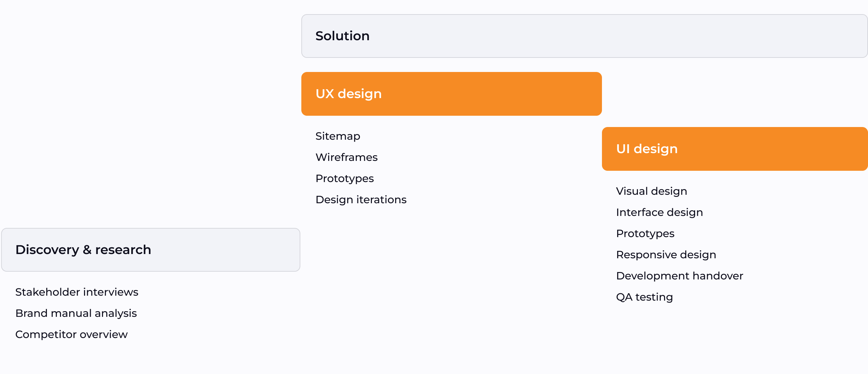Click the Visual design item
This screenshot has height=374, width=868.
pos(651,191)
